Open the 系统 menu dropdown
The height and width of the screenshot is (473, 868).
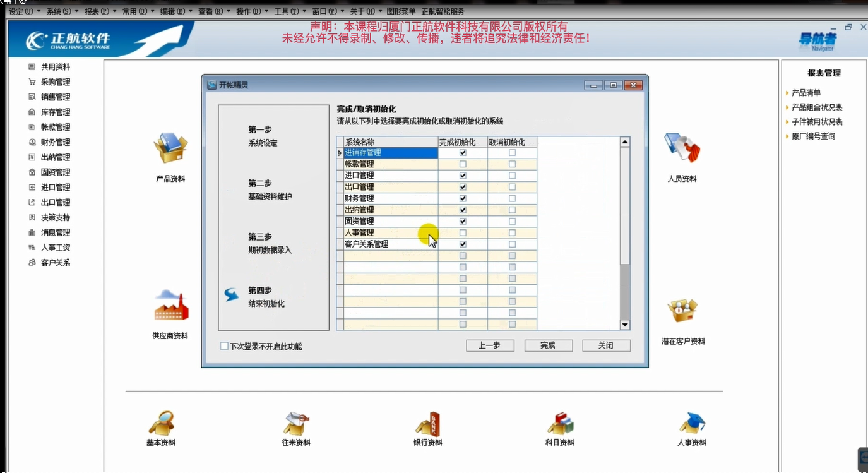click(x=62, y=11)
